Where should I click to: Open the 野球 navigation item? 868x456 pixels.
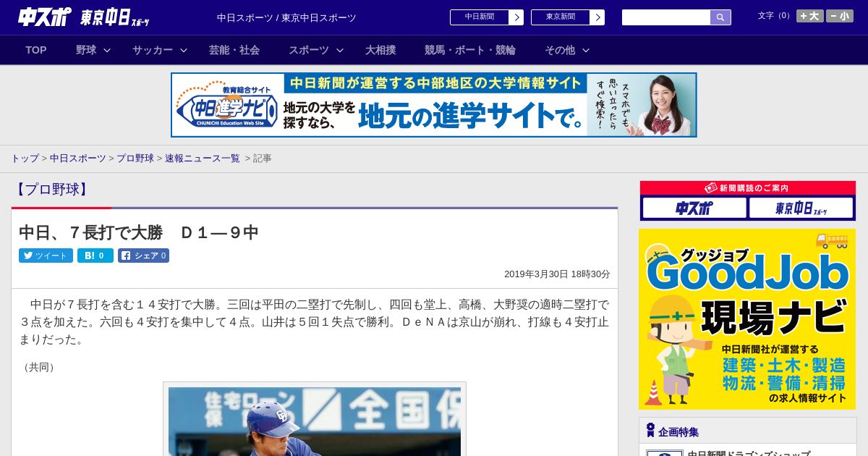86,50
